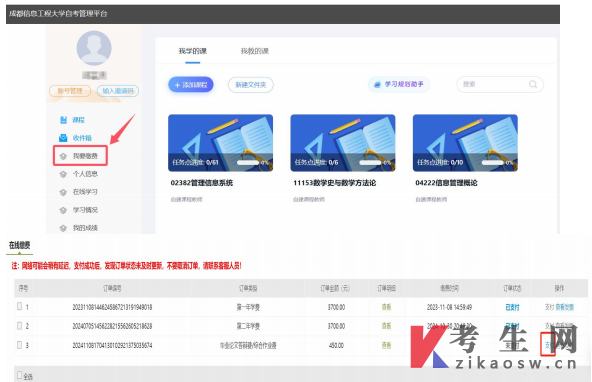
Task: Click the 第二年学费 order type cell
Action: pos(248,326)
